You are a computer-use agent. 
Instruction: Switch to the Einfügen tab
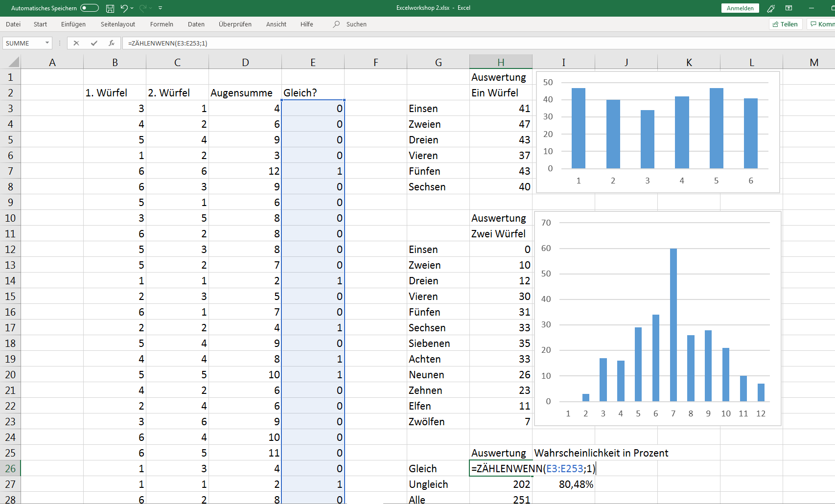coord(73,24)
